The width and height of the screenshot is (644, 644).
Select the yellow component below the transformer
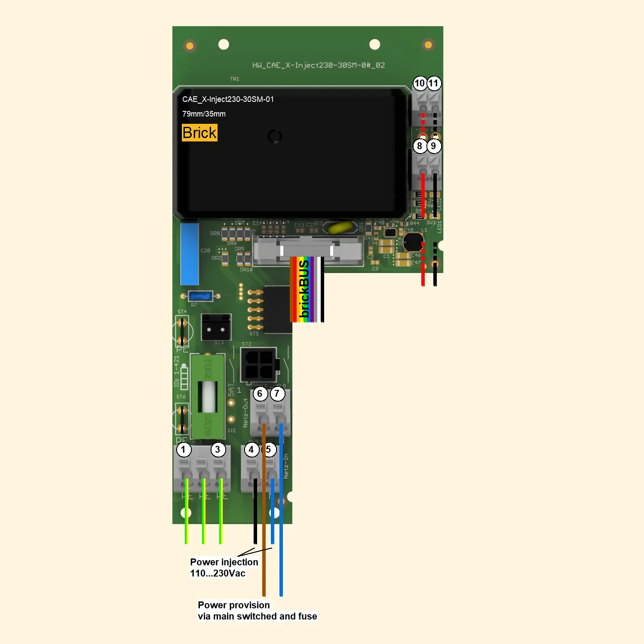(340, 227)
